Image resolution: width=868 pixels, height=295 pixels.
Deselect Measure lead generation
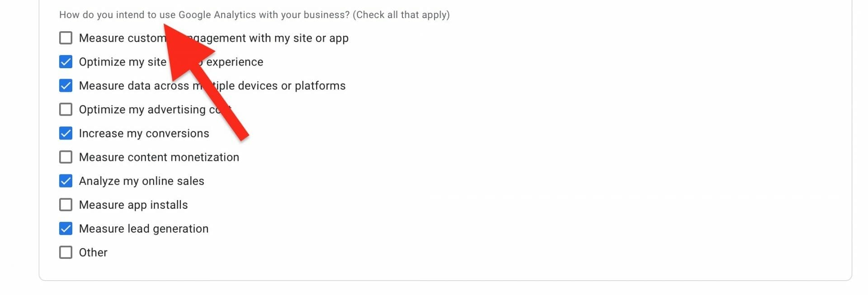tap(66, 228)
